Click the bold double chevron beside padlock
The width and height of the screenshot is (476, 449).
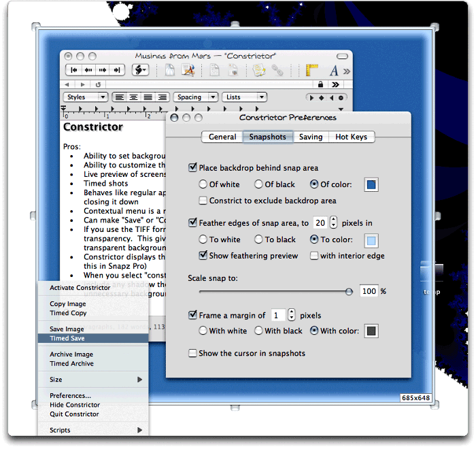pyautogui.click(x=335, y=85)
